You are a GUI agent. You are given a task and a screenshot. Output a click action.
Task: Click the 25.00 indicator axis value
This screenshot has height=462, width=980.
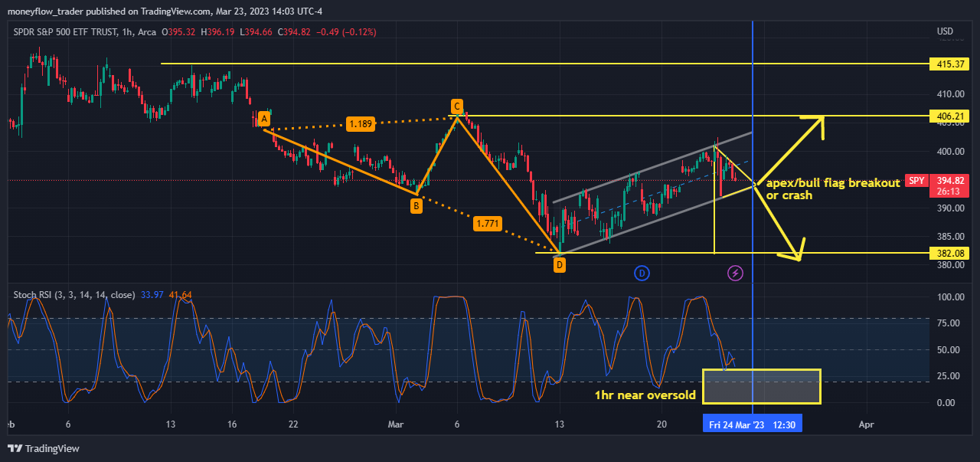948,376
